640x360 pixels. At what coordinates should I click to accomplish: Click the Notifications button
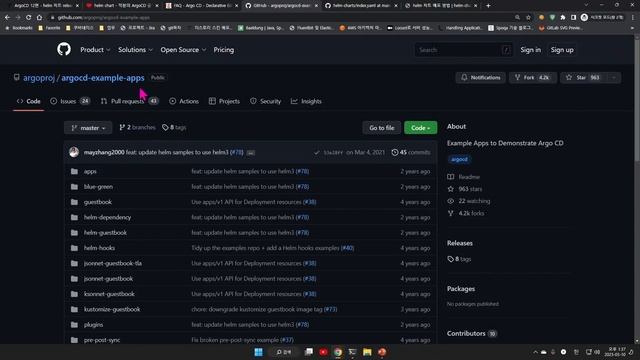(480, 78)
